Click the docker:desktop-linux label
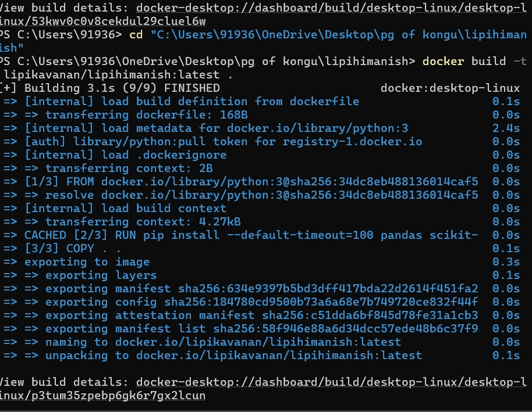The height and width of the screenshot is (412, 532). [450, 88]
